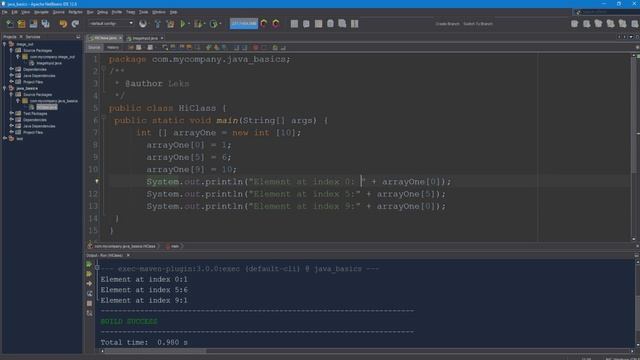Re-run with the green output-panel arrow

coord(89,264)
